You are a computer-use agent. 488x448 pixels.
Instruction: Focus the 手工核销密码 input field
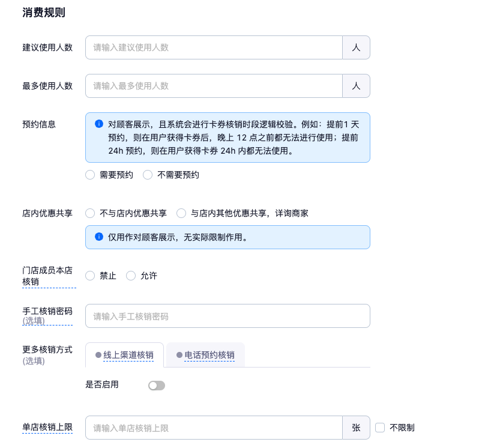click(x=227, y=316)
